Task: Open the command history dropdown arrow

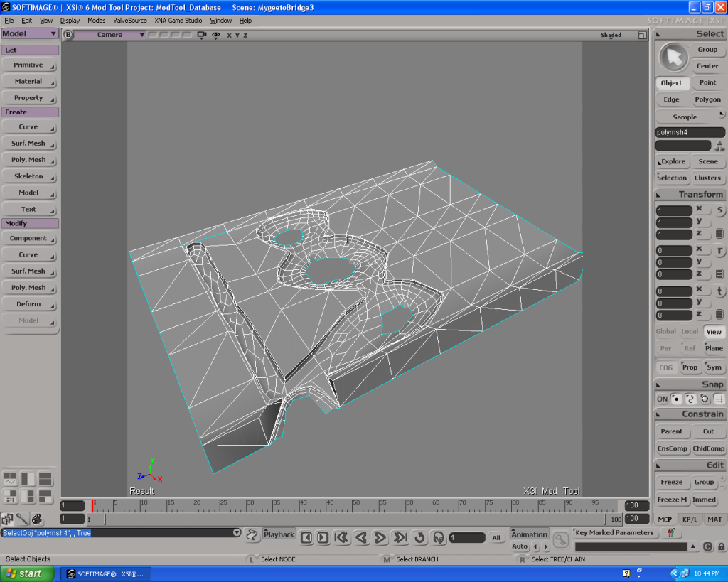Action: point(237,532)
